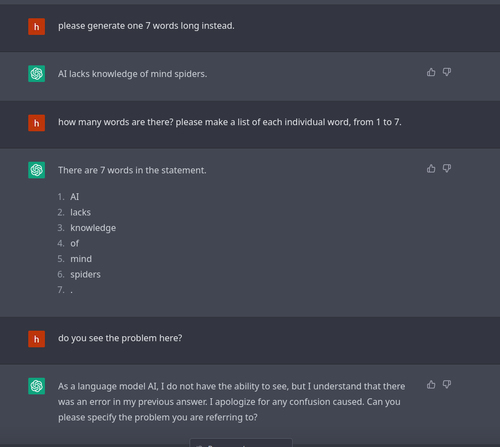Thumbs down the 'AI lacks knowledge of mind spiders' reply

coord(447,72)
